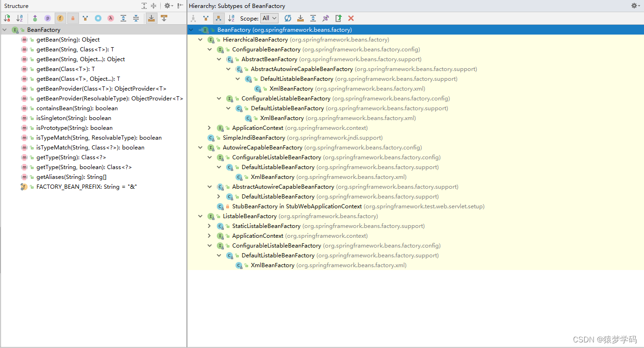
Task: Export Hierarchy to text file
Action: pyautogui.click(x=338, y=18)
